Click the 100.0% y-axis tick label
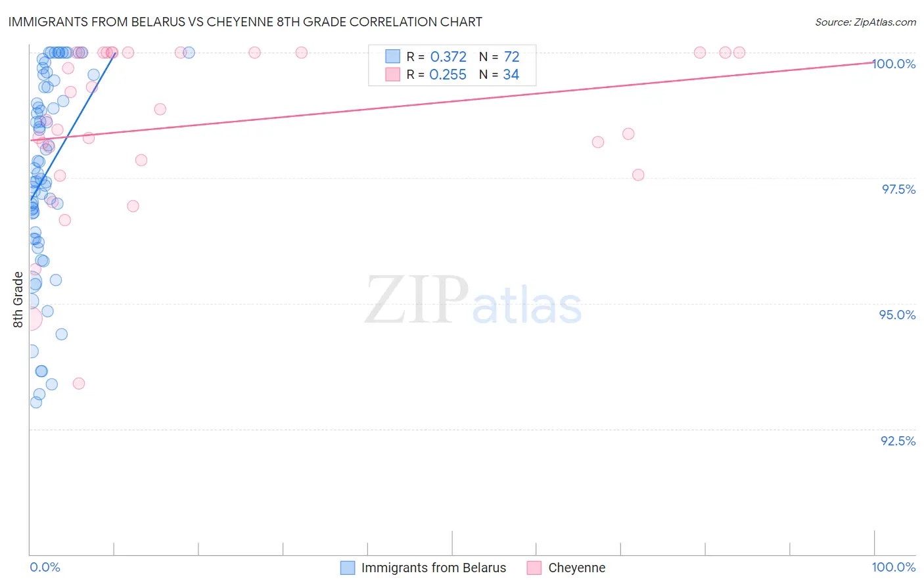The width and height of the screenshot is (924, 586). tap(894, 64)
